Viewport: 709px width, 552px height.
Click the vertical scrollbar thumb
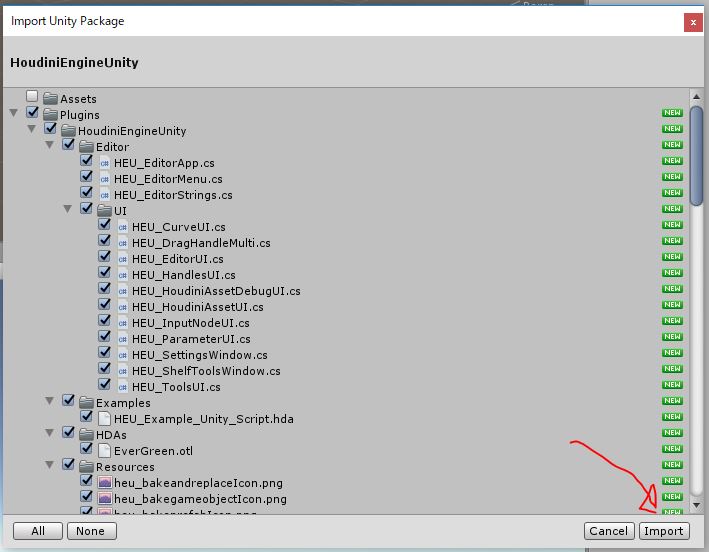pyautogui.click(x=696, y=156)
